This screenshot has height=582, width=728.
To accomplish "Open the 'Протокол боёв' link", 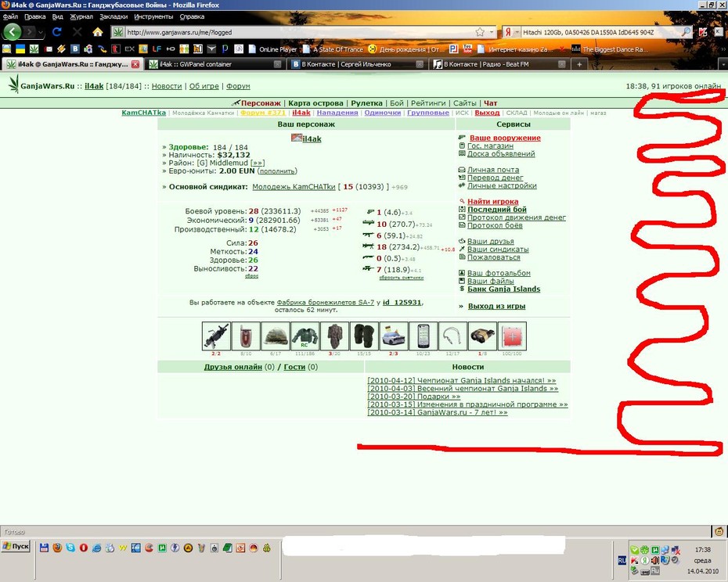I will pos(495,225).
